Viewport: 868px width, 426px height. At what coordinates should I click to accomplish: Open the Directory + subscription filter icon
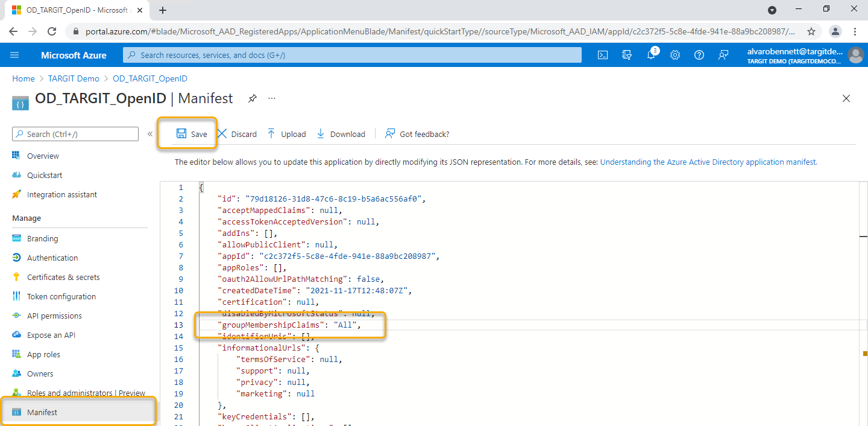627,55
